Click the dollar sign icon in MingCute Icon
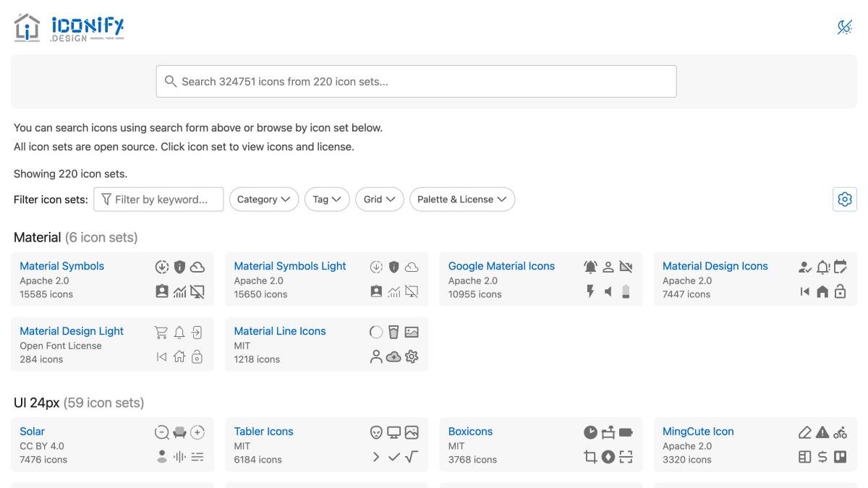Viewport: 868px width, 488px height. pos(822,457)
